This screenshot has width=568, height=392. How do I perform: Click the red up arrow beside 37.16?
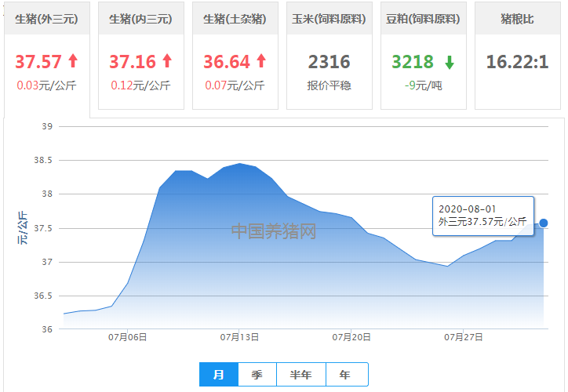point(167,60)
